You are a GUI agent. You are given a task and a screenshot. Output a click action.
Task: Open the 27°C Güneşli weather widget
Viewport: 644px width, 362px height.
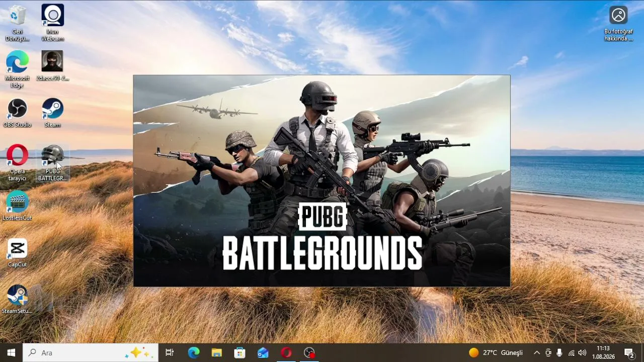coord(496,352)
